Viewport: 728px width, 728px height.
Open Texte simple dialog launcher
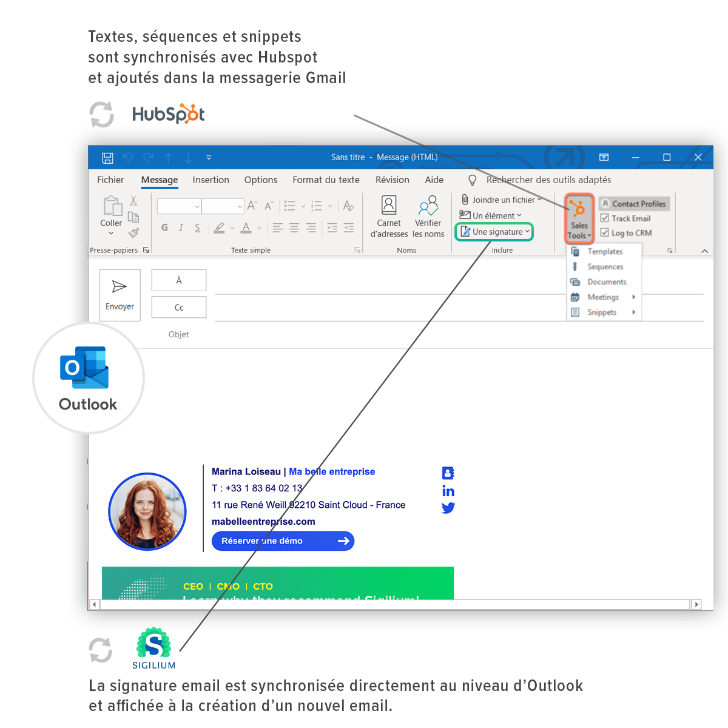tap(357, 250)
